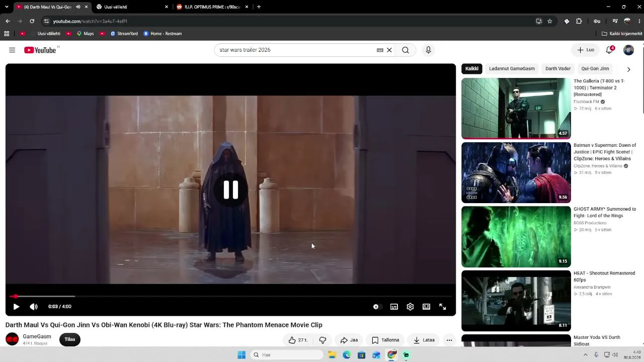Image resolution: width=644 pixels, height=362 pixels.
Task: Open the media control toolbar icon
Action: (x=615, y=21)
